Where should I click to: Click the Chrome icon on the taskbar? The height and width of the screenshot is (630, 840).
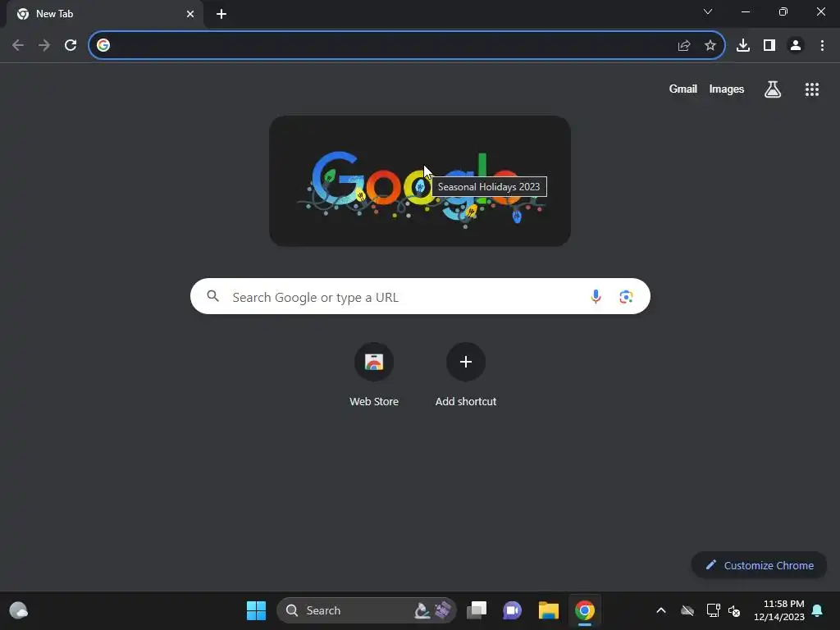[x=585, y=610]
